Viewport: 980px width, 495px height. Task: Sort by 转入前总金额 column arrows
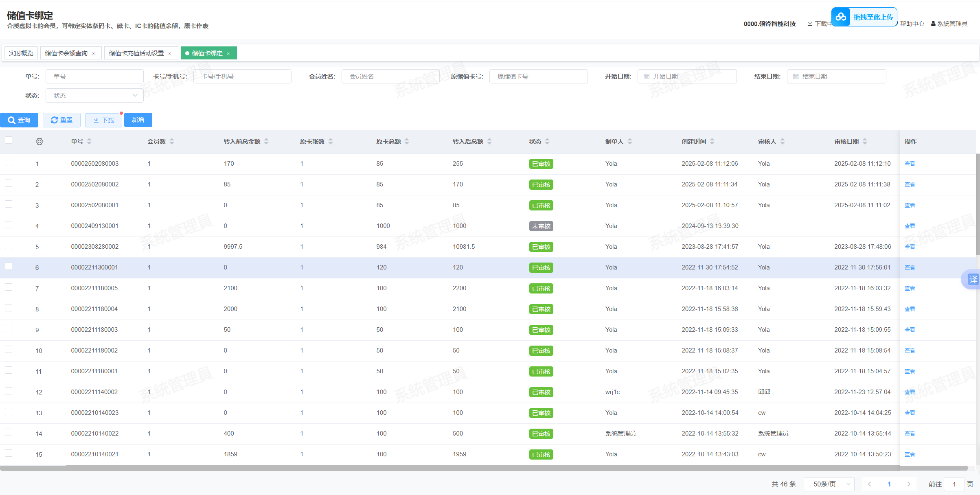[x=266, y=142]
